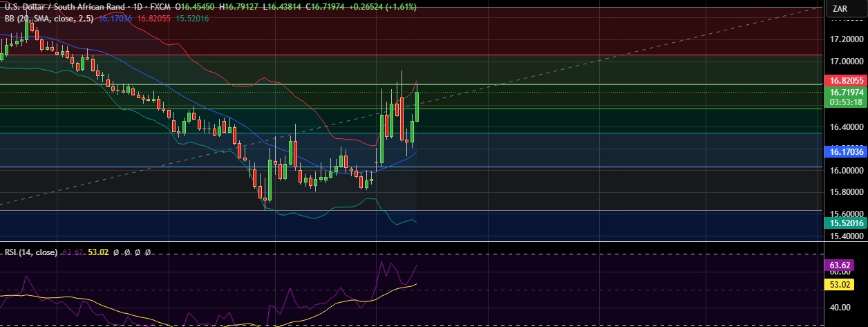Click the teal 15.52016 price axis label
This screenshot has height=327, width=868.
(847, 223)
